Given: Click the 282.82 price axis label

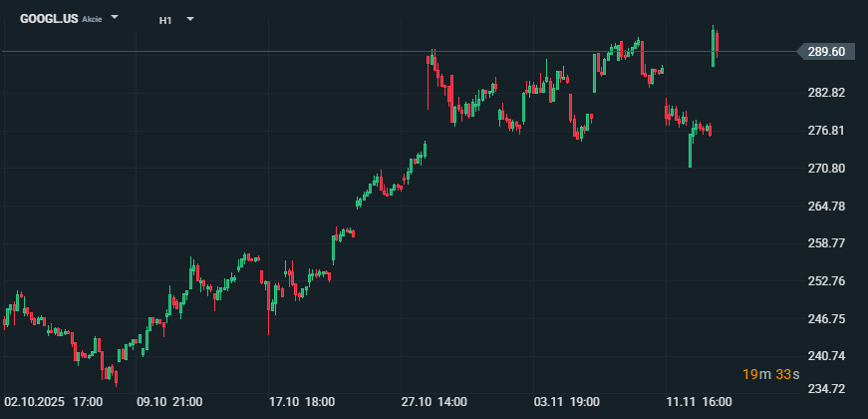Looking at the screenshot, I should point(826,93).
